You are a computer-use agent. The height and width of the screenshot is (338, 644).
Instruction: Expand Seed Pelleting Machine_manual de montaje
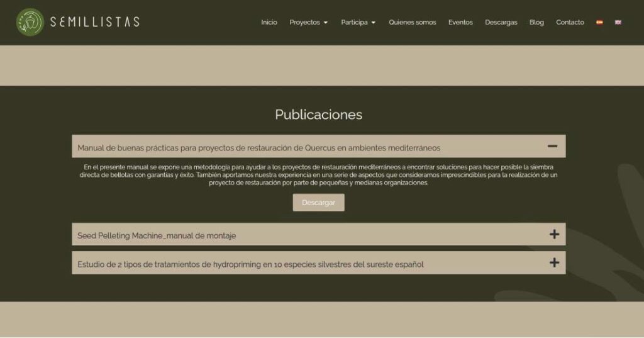pyautogui.click(x=319, y=234)
